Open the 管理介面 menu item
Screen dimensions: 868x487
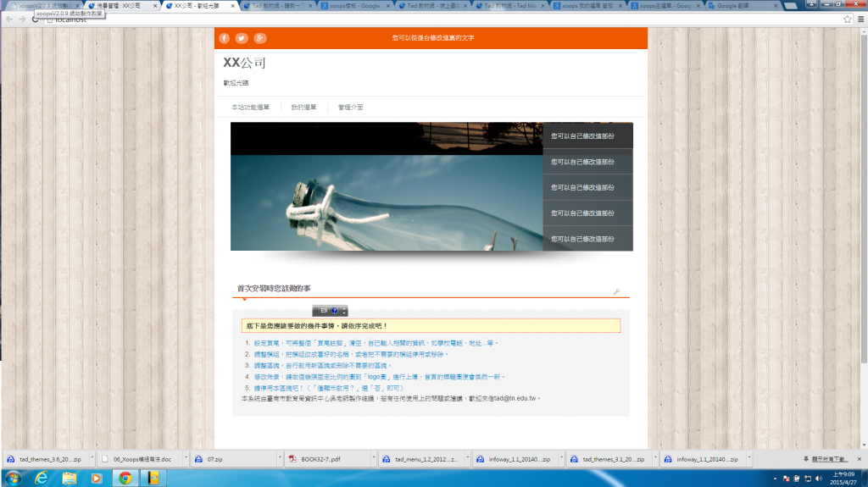[350, 108]
